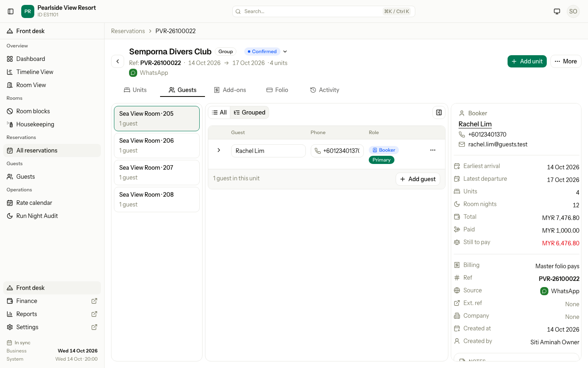The width and height of the screenshot is (588, 368).
Task: Click the WhatsApp icon under the reference
Action: click(133, 73)
